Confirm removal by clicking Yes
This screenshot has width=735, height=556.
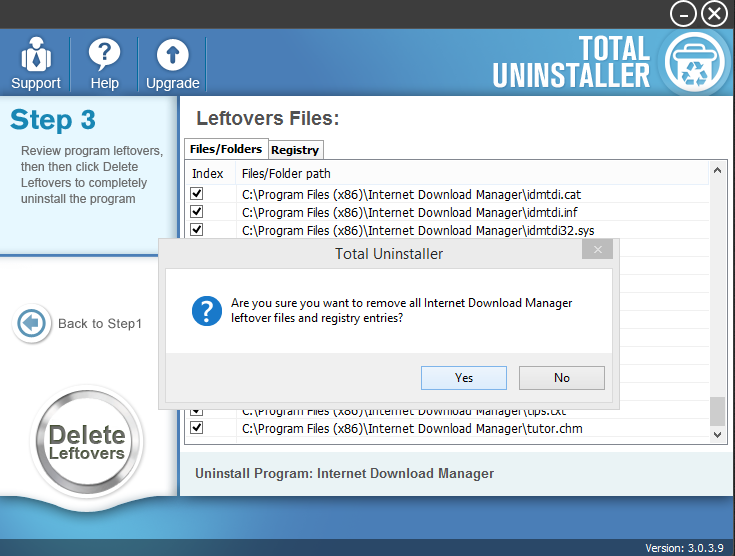(x=464, y=378)
